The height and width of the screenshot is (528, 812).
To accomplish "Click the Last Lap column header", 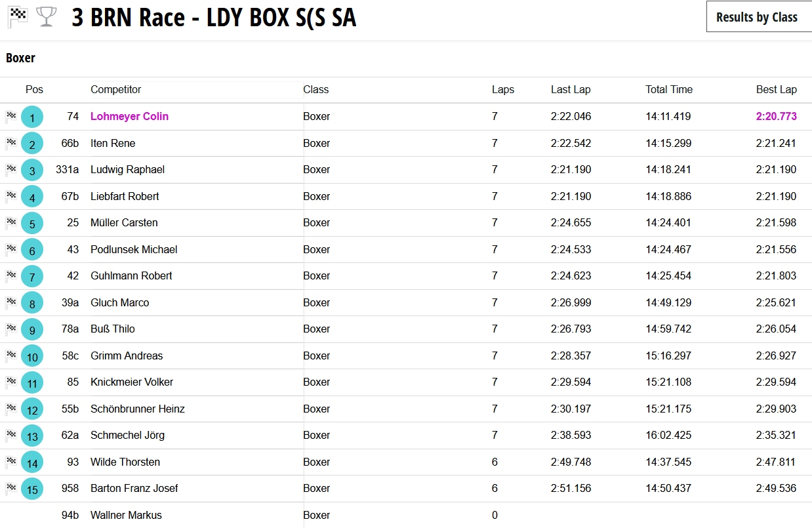I will pyautogui.click(x=570, y=90).
